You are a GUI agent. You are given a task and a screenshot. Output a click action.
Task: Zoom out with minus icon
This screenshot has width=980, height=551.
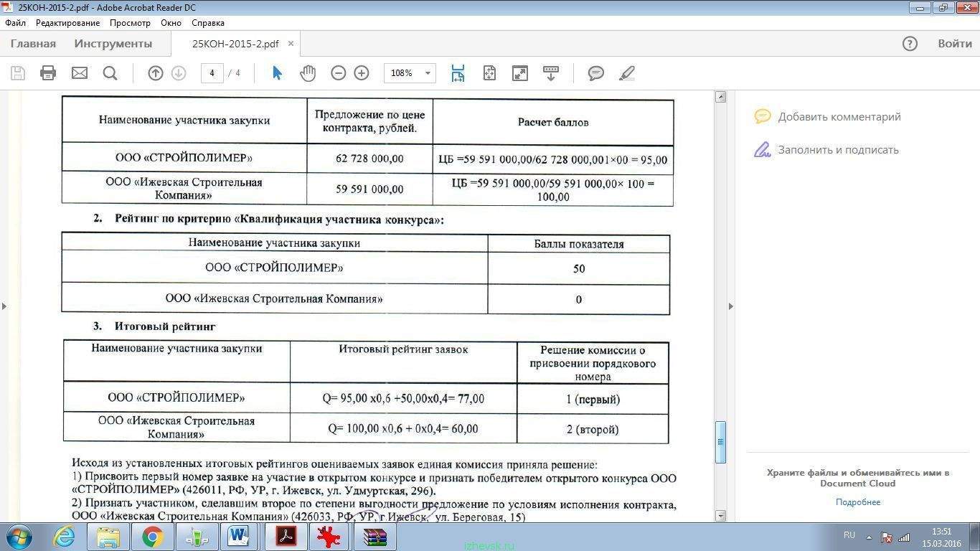[x=339, y=73]
